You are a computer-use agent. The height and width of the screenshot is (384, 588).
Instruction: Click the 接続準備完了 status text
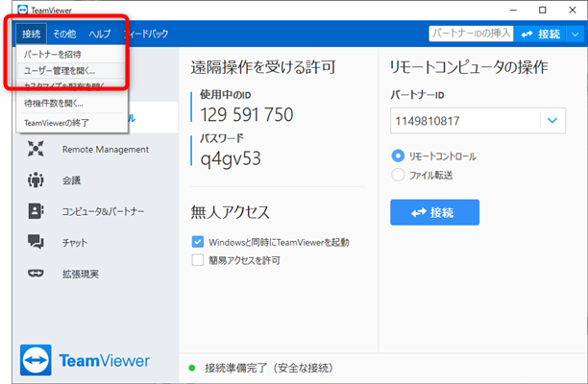click(x=269, y=369)
